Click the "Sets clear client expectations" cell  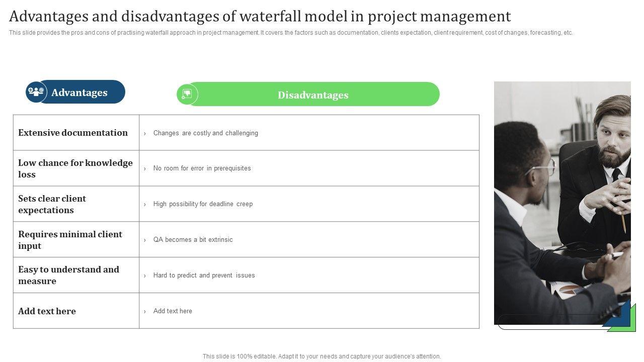click(52, 204)
